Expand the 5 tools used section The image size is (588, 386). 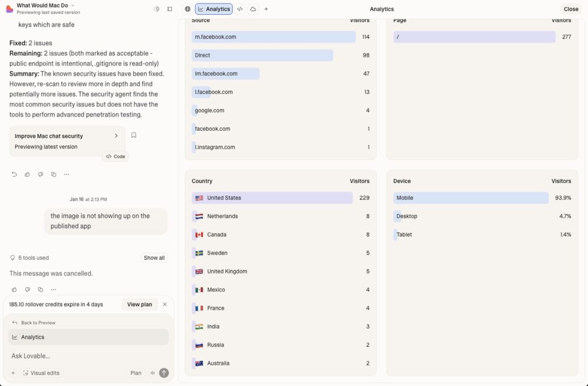(x=154, y=258)
